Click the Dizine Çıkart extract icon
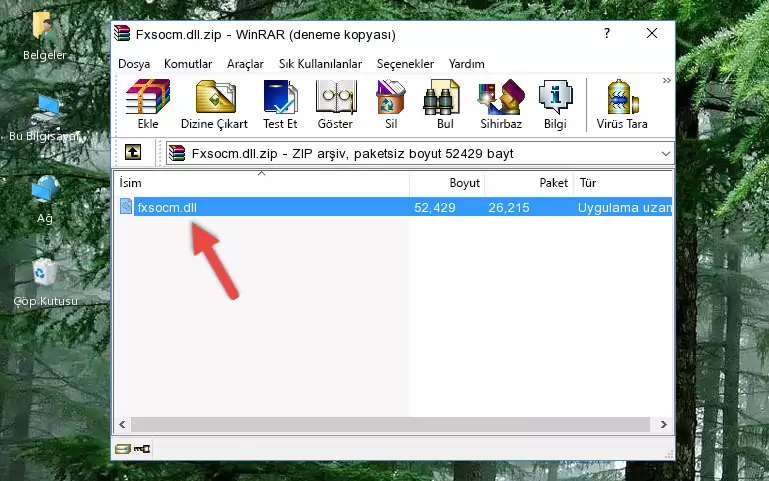769x481 pixels. coord(214,104)
